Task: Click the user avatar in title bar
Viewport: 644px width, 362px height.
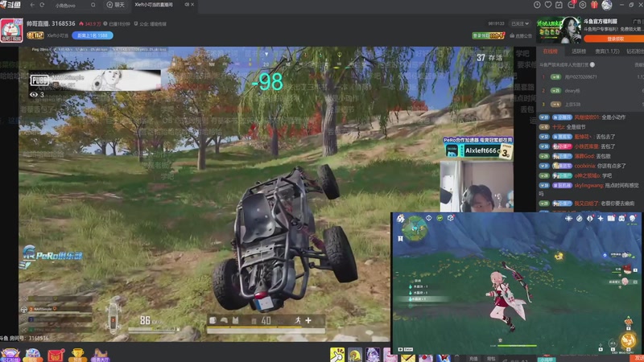Action: coord(607,5)
